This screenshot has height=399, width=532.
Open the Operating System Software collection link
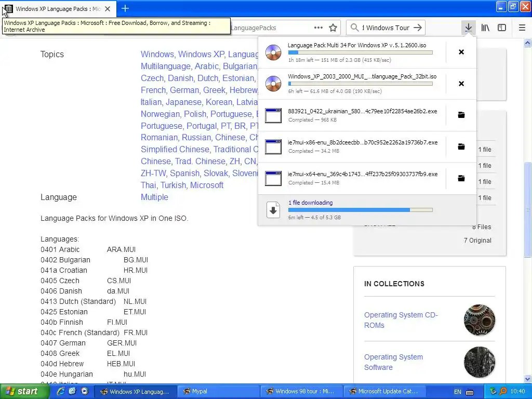point(393,362)
